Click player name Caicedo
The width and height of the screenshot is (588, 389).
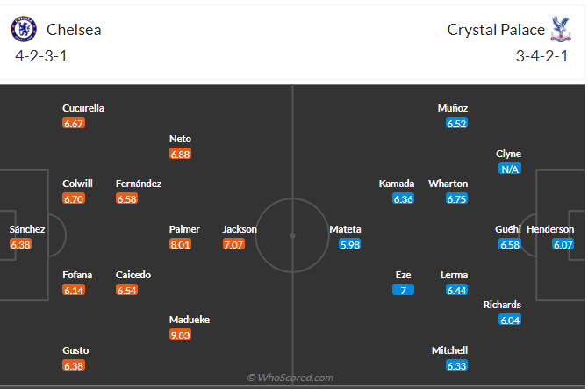[133, 275]
